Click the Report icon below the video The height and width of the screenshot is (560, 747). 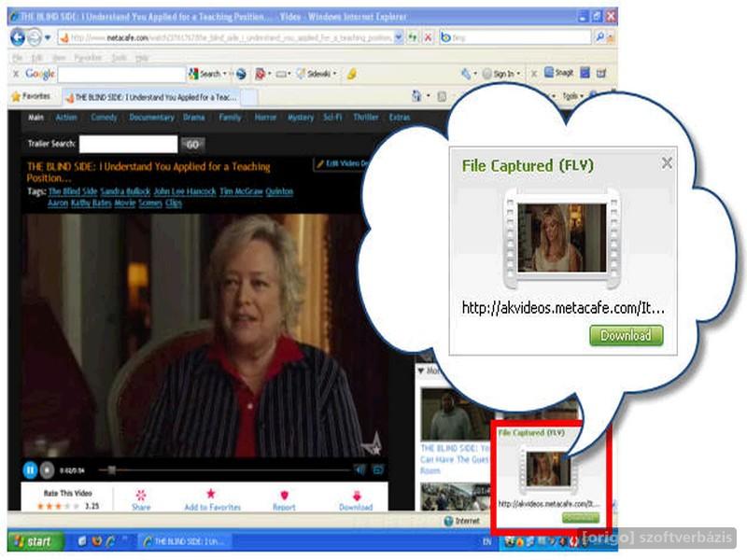285,496
